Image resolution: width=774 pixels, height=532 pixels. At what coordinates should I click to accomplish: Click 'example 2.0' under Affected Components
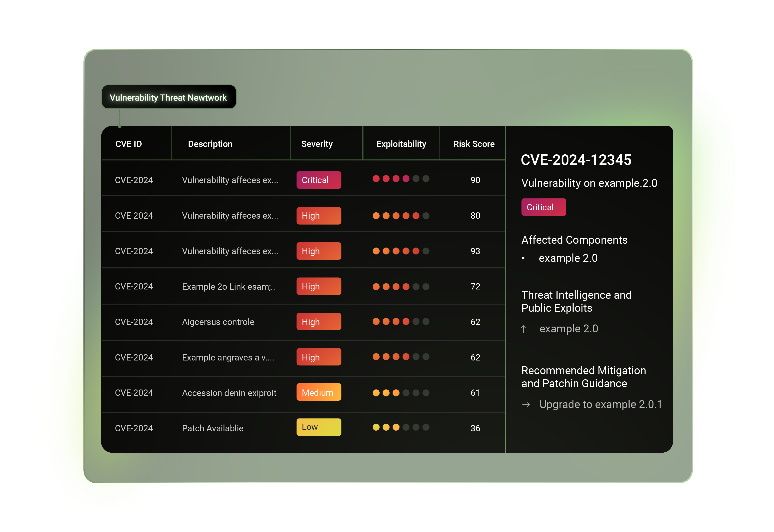tap(568, 258)
